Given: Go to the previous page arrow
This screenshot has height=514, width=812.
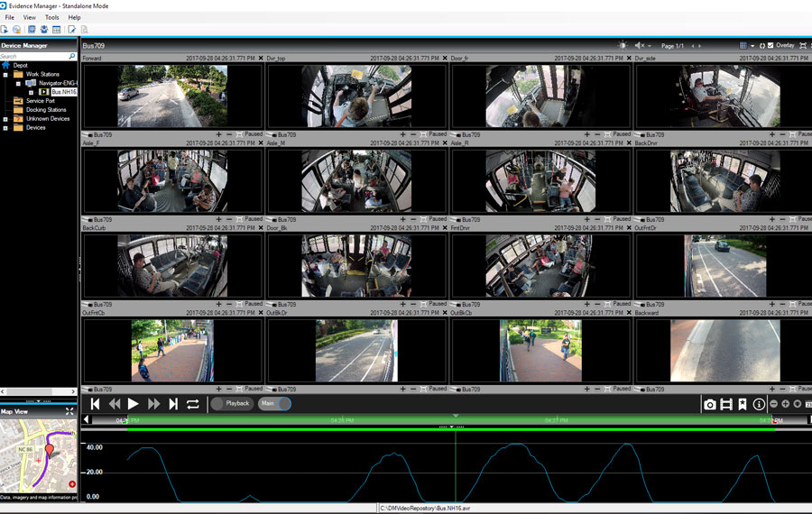Looking at the screenshot, I should [x=693, y=46].
